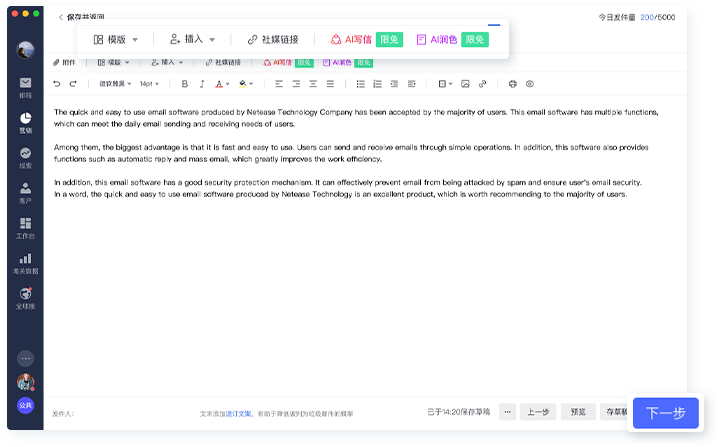Open the text highlight color picker
The height and width of the screenshot is (447, 718).
pyautogui.click(x=244, y=84)
